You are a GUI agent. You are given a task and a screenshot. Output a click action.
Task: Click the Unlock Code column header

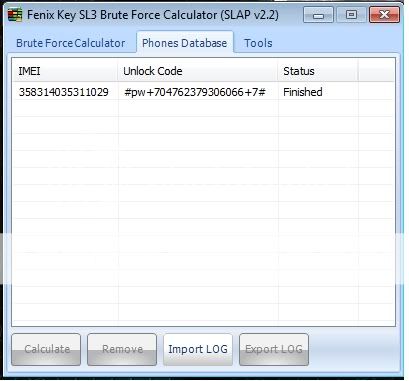tap(198, 71)
